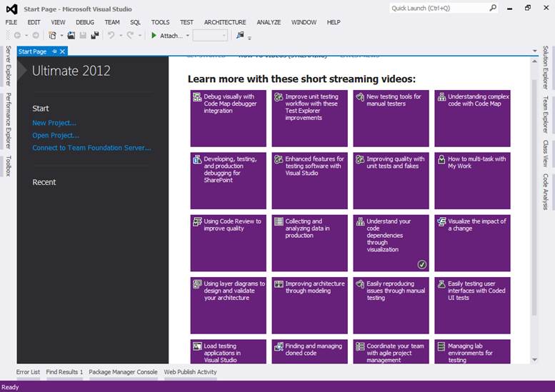555x392 pixels.
Task: Click the Find in Files toolbar icon
Action: pos(240,35)
